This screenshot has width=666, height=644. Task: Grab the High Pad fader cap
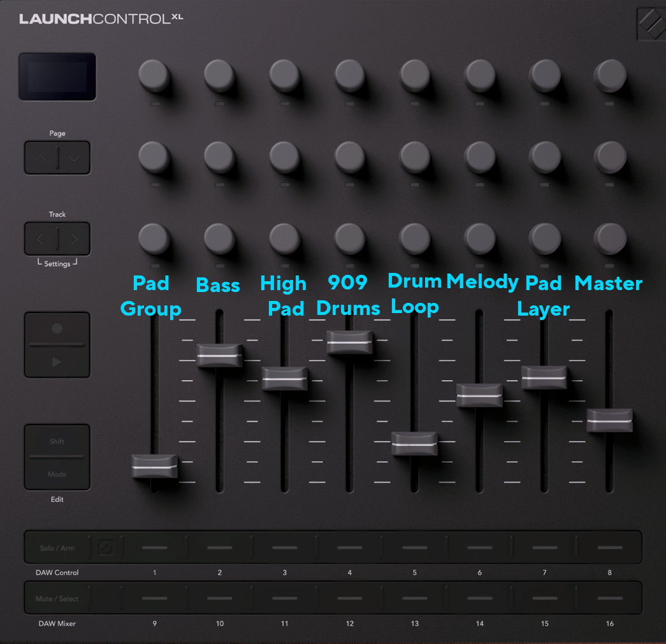click(x=285, y=378)
